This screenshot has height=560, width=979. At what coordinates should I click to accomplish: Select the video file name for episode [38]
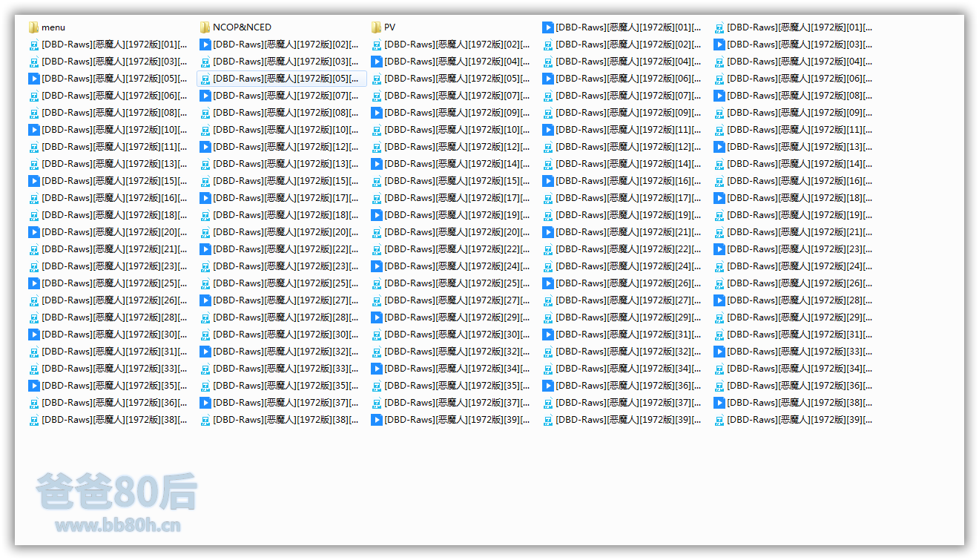coord(800,403)
